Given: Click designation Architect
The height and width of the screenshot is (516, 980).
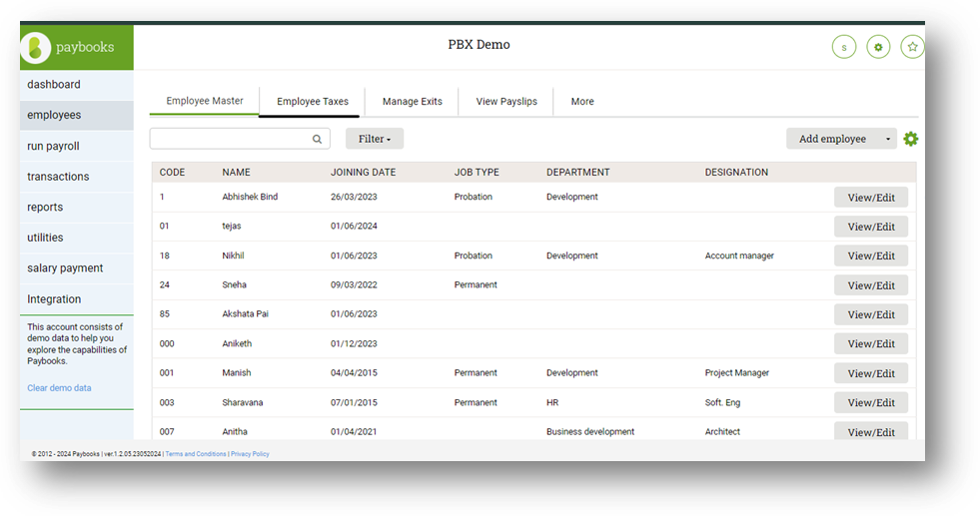Looking at the screenshot, I should tap(722, 432).
